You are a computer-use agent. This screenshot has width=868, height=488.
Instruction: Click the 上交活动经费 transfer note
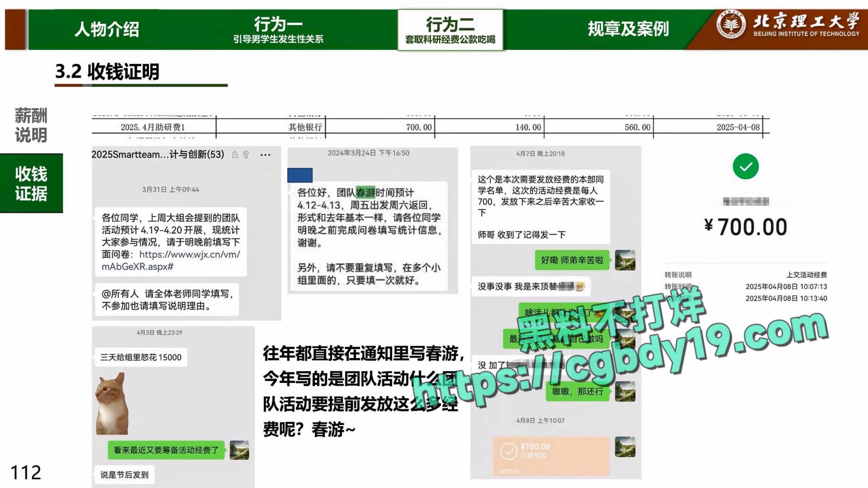coord(806,275)
